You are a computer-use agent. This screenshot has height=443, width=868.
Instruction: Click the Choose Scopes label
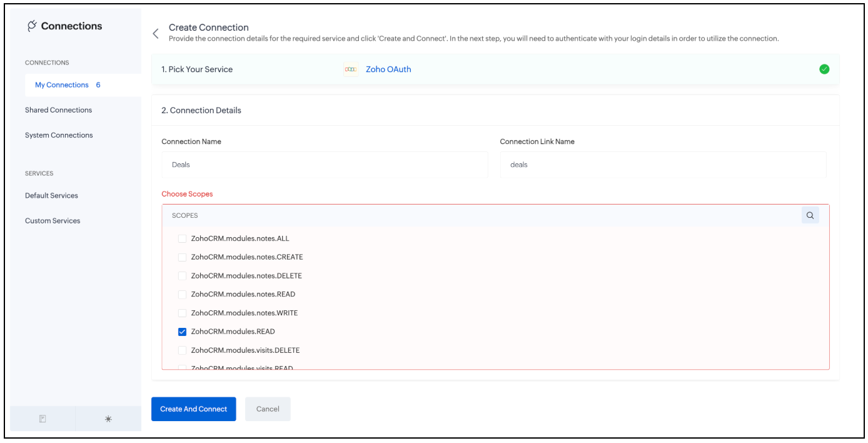[187, 193]
